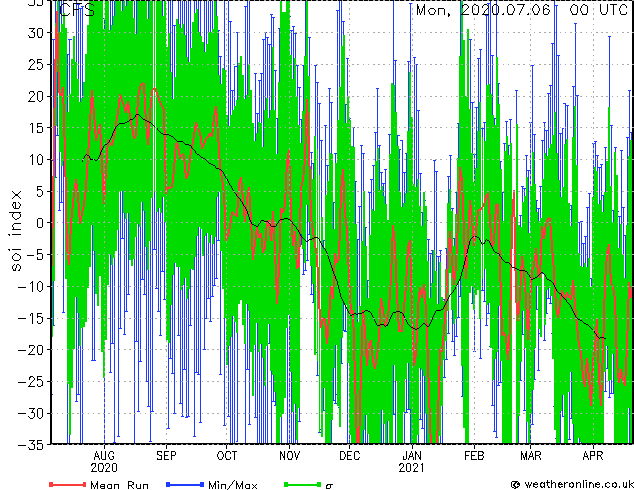634x490 pixels.
Task: Click the MAR month label
Action: [x=530, y=456]
